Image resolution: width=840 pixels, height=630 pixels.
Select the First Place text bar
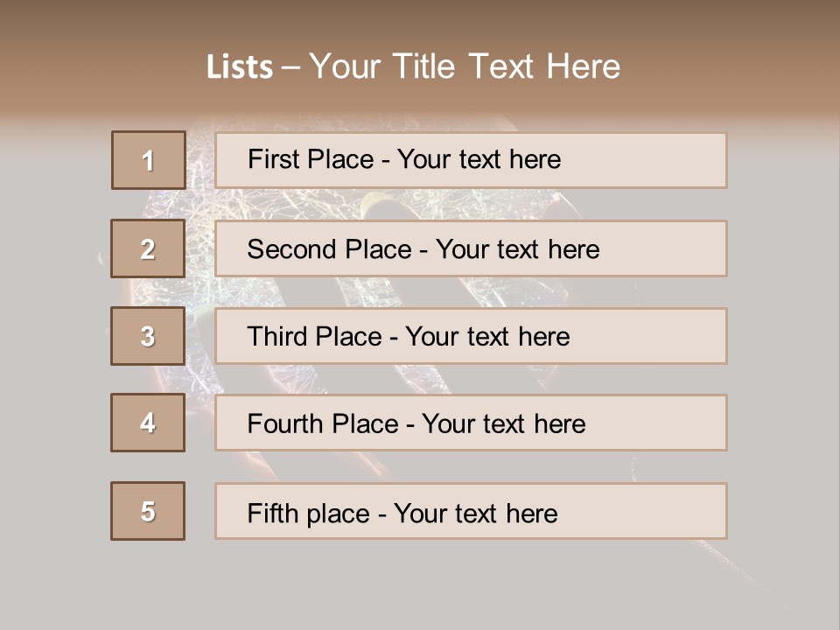point(471,160)
